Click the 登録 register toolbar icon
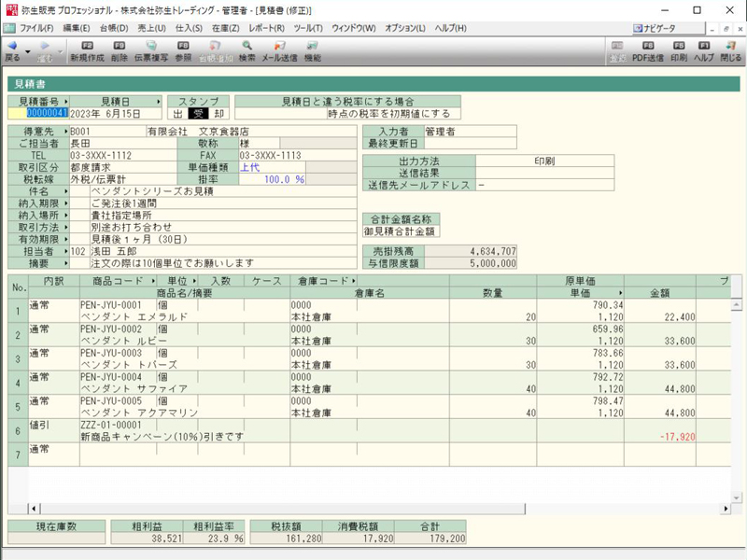The image size is (747, 560). click(617, 51)
